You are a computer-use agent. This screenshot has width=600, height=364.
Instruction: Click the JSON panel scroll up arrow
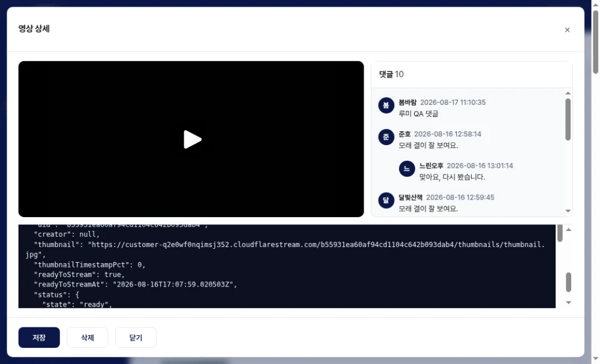point(569,230)
